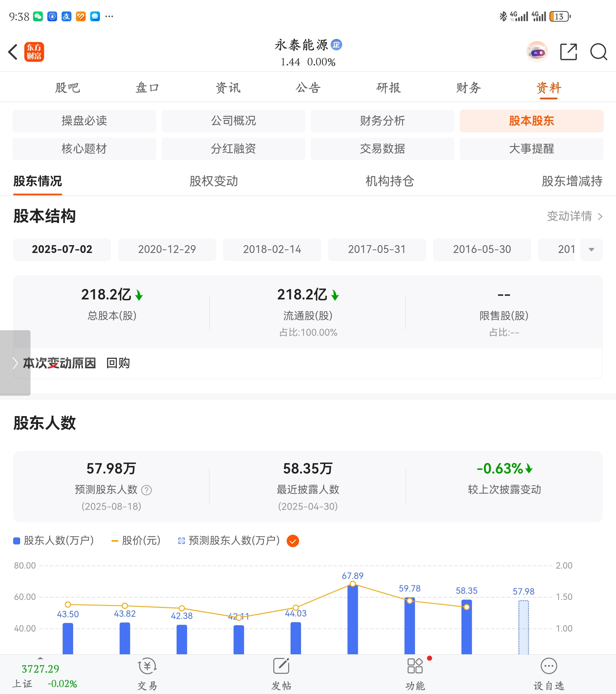Open the 大事提醒 section
The width and height of the screenshot is (616, 694).
pyautogui.click(x=531, y=149)
